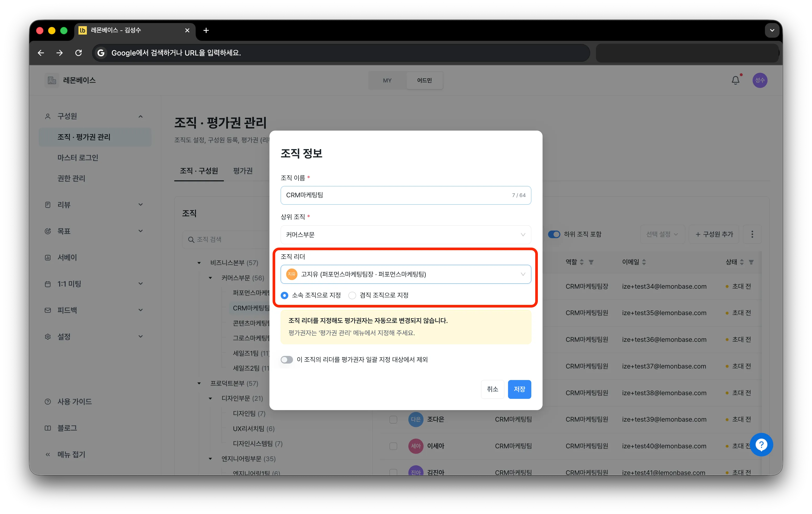This screenshot has width=812, height=514.
Task: Click the blue help question mark bubble
Action: [x=762, y=445]
